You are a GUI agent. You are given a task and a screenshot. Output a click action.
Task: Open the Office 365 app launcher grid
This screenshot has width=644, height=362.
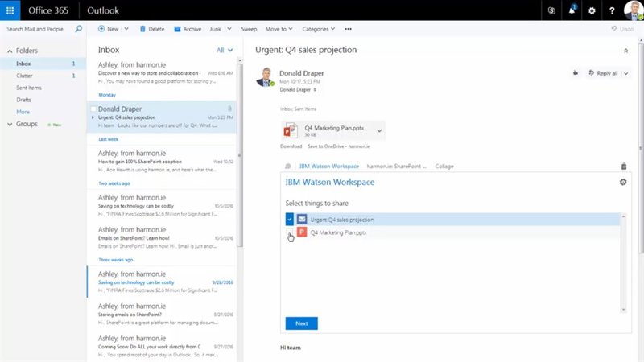click(10, 10)
